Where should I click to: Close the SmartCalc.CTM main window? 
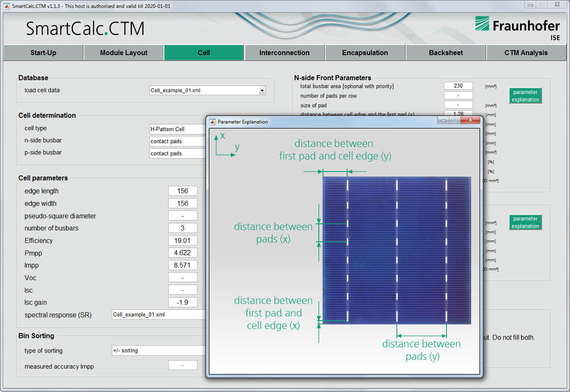[x=557, y=4]
